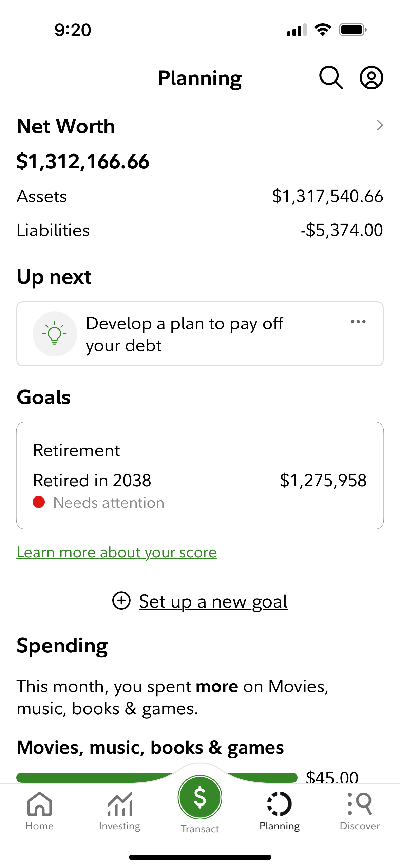
Task: Click the Set up a new goal link
Action: click(x=213, y=601)
